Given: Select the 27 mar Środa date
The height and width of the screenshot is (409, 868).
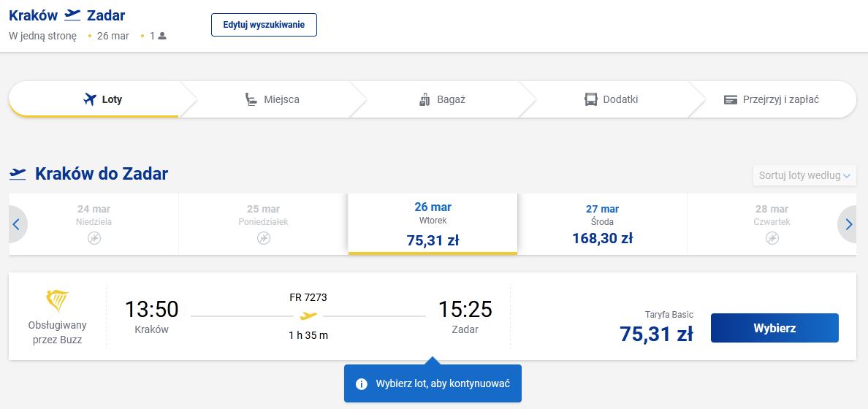Looking at the screenshot, I should [x=602, y=223].
